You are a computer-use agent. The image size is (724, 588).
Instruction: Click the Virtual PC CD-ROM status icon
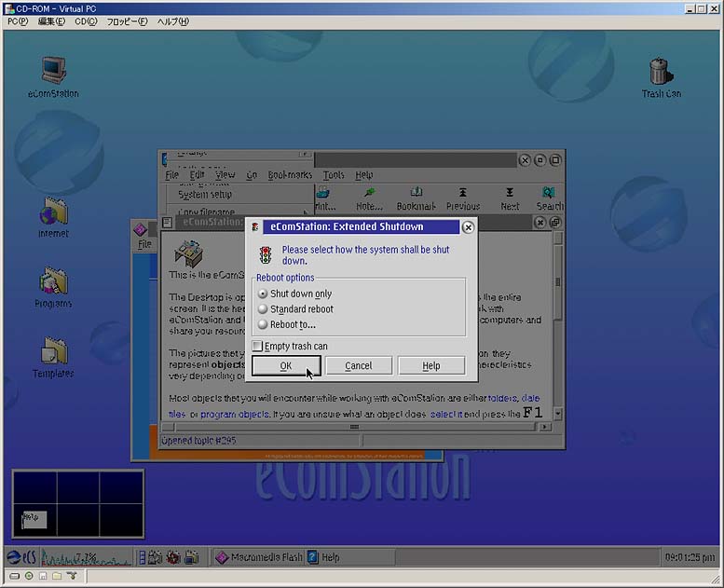(x=29, y=576)
